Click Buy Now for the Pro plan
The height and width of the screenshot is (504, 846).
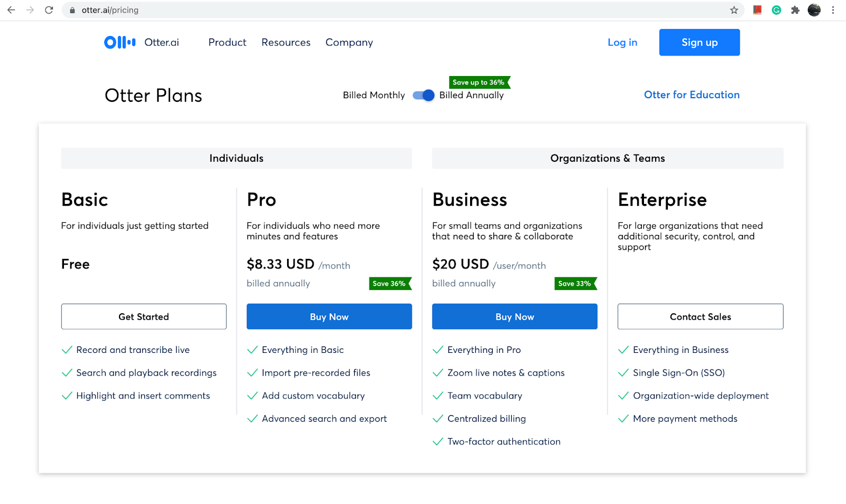click(x=329, y=316)
